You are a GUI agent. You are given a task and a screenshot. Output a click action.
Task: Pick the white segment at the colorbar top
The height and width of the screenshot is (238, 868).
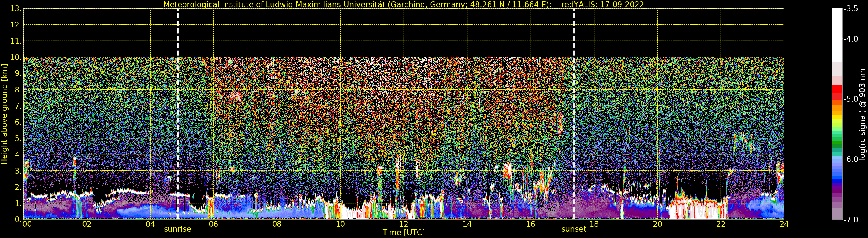(837, 36)
